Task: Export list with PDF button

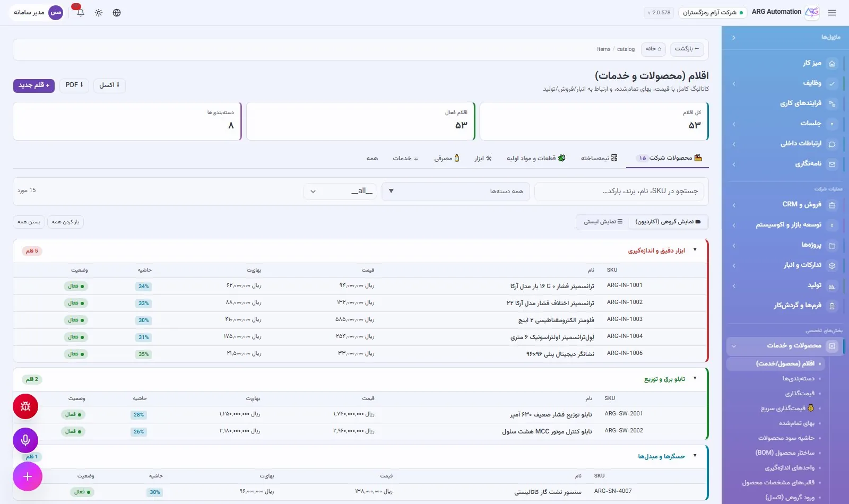Action: tap(74, 85)
